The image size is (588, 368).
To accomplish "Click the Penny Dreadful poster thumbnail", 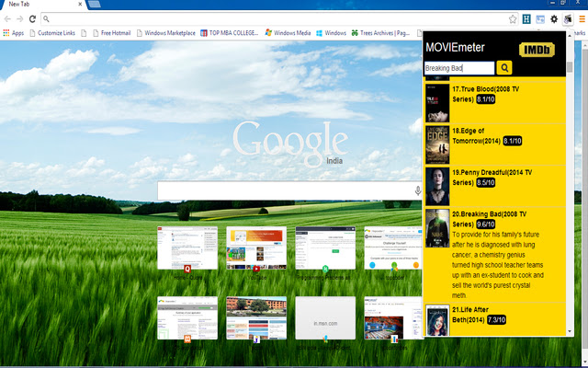I will point(437,186).
